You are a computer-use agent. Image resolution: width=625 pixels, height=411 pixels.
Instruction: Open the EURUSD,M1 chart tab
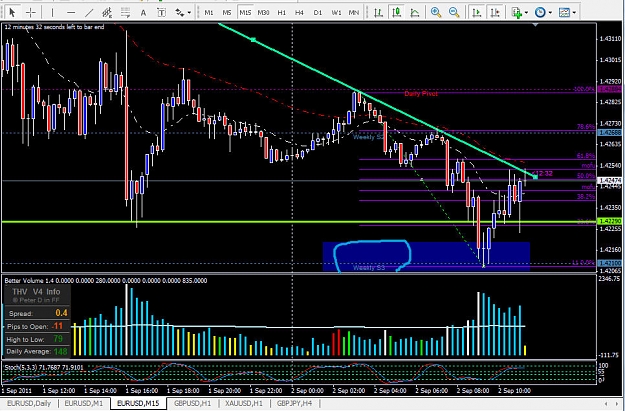point(84,403)
